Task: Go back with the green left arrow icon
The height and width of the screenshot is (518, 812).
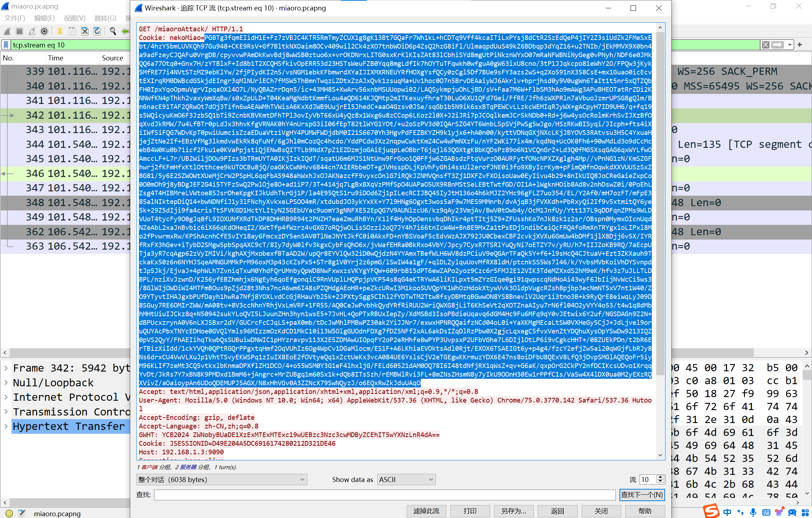Action: click(x=125, y=31)
